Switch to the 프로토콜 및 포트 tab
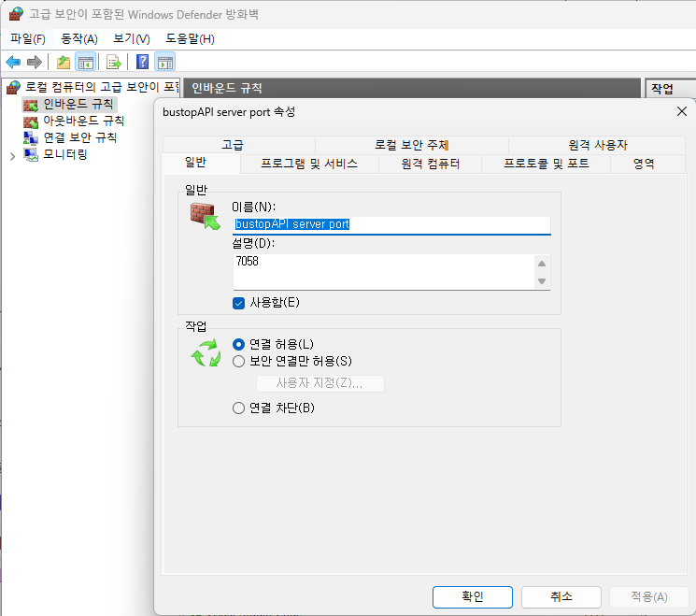Viewport: 696px width, 616px height. pos(546,164)
